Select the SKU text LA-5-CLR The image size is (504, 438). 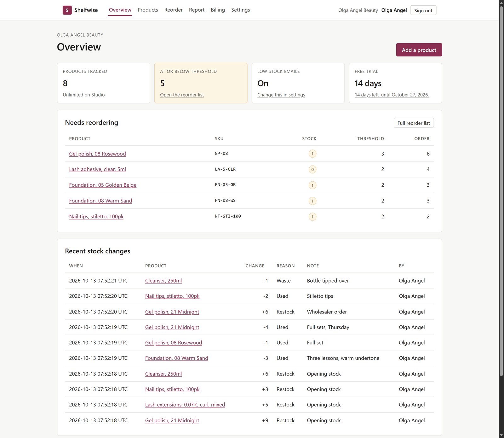225,169
